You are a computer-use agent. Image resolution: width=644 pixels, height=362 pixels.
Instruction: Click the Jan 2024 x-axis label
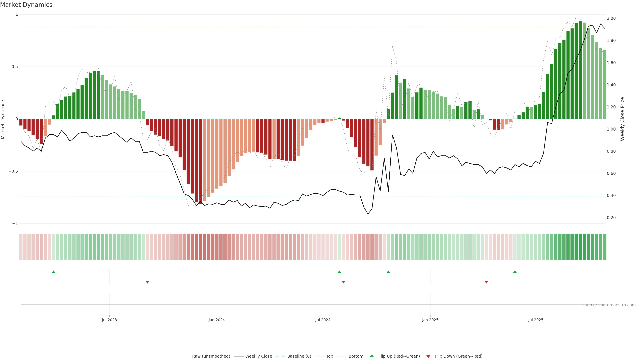pos(217,320)
